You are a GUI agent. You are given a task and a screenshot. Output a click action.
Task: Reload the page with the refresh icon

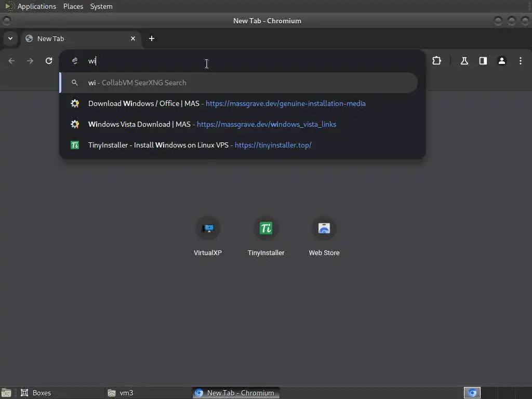point(49,61)
